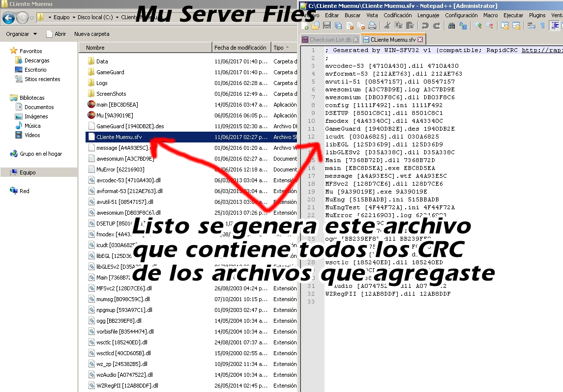This screenshot has height=392, width=563.
Task: Open the Lenguaje menu
Action: coord(428,15)
